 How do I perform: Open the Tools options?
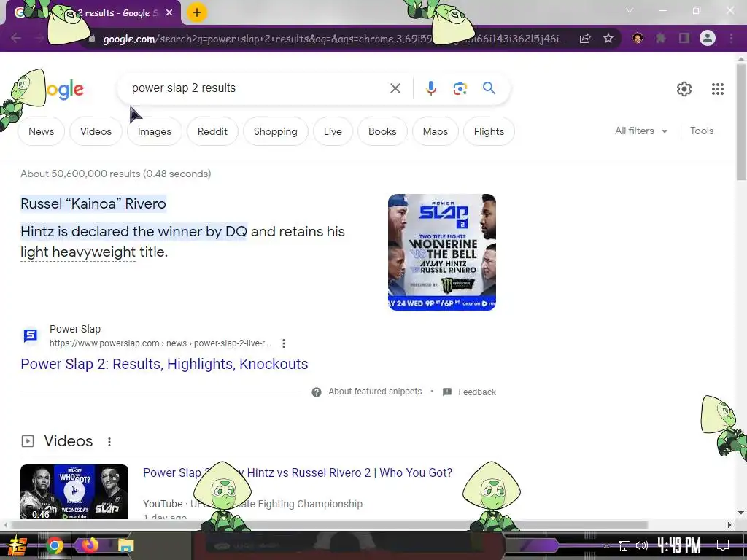point(702,131)
